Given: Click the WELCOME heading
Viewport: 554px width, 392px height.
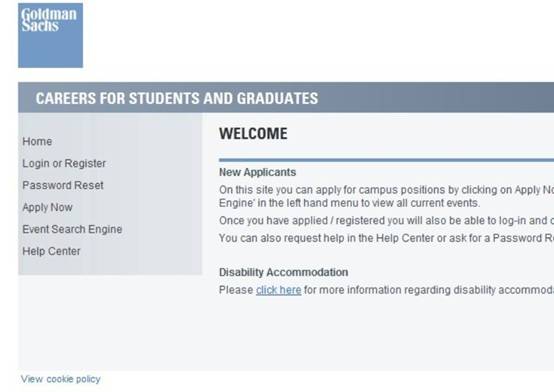Looking at the screenshot, I should (x=253, y=134).
